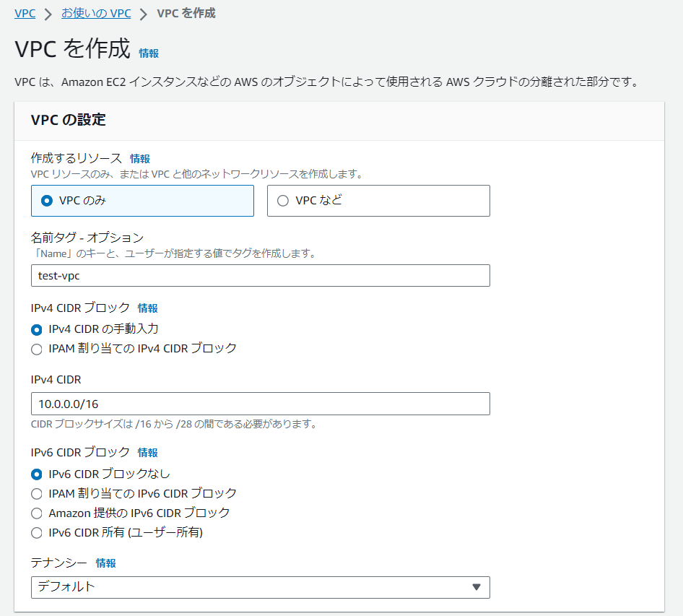The width and height of the screenshot is (683, 616).
Task: Select IPAM 割り当ての IPv6 CIDR ブロック option
Action: pos(37,494)
